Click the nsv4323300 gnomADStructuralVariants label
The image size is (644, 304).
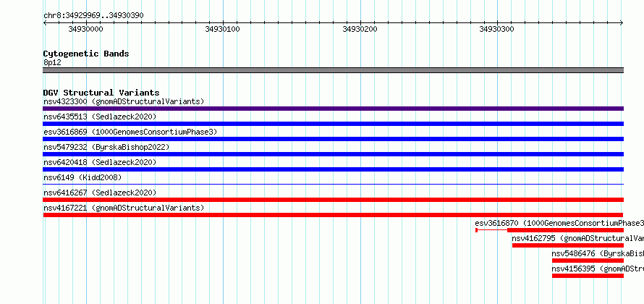click(x=124, y=101)
